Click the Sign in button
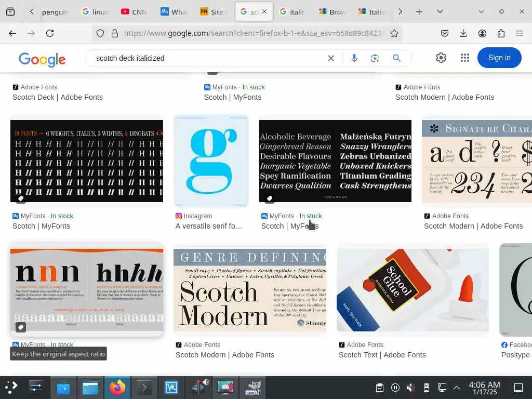This screenshot has width=532, height=399. 499,58
